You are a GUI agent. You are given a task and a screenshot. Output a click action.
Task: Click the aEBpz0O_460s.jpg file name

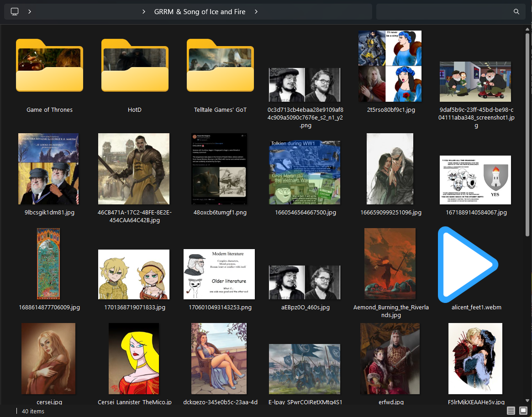306,308
